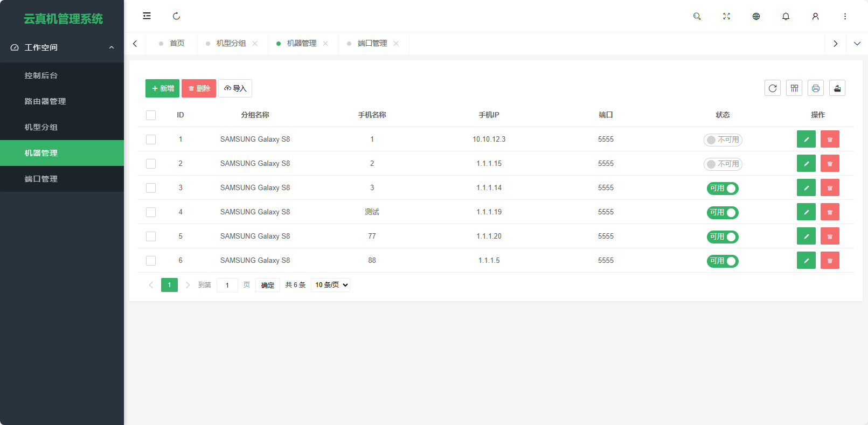The width and height of the screenshot is (868, 425).
Task: Check the select-all checkbox in table header
Action: (x=151, y=115)
